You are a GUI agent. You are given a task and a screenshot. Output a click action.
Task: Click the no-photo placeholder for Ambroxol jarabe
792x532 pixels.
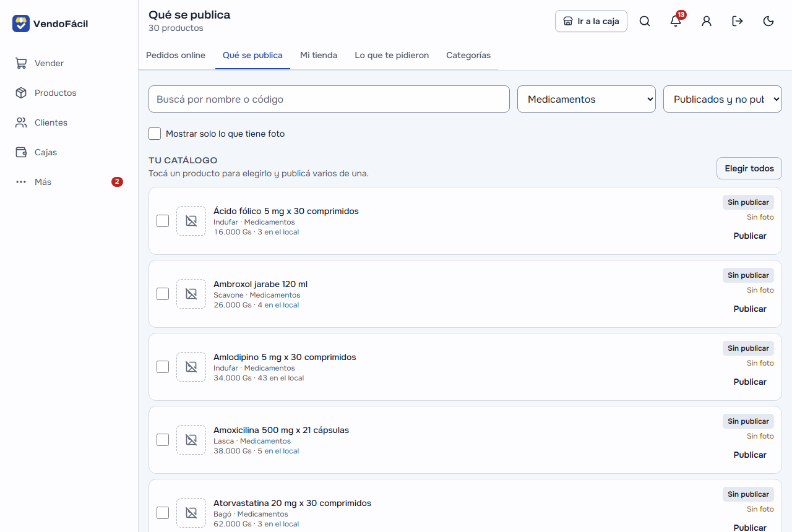(x=191, y=294)
